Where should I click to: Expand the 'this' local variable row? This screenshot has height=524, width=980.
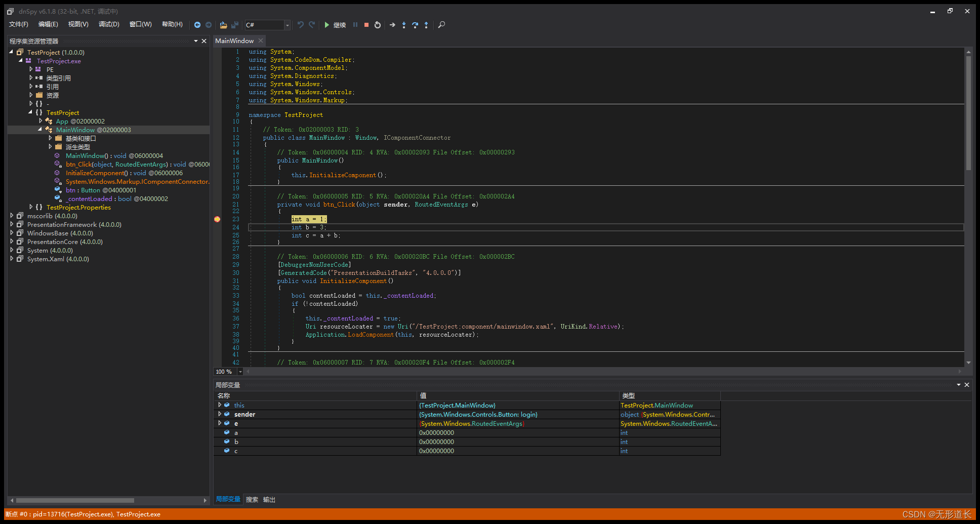219,405
